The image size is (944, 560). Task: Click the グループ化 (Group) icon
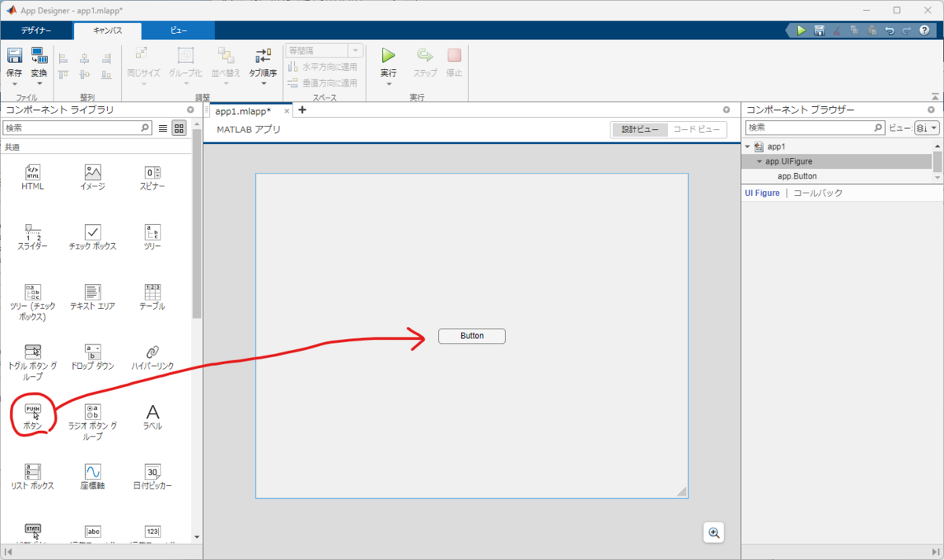[186, 56]
